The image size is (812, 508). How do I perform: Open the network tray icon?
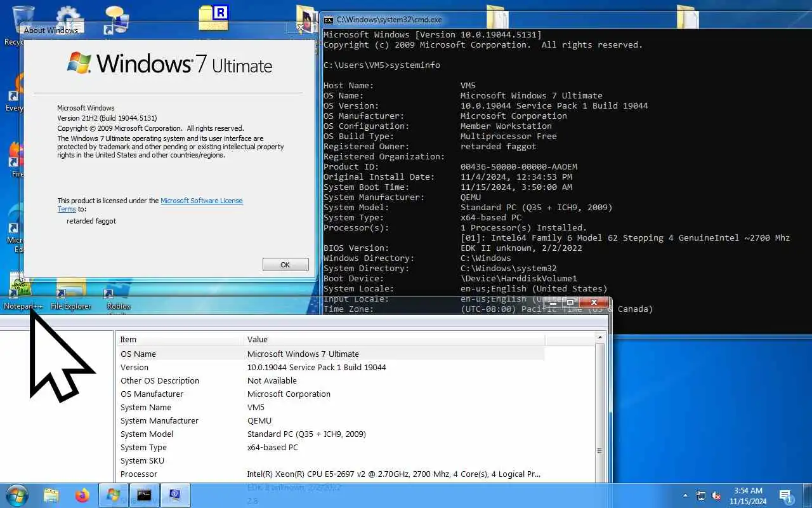(x=701, y=495)
